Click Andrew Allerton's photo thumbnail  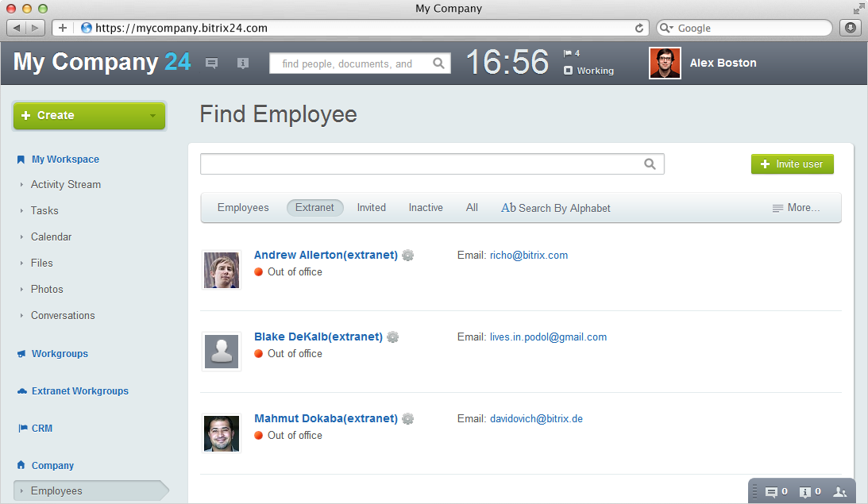(222, 270)
